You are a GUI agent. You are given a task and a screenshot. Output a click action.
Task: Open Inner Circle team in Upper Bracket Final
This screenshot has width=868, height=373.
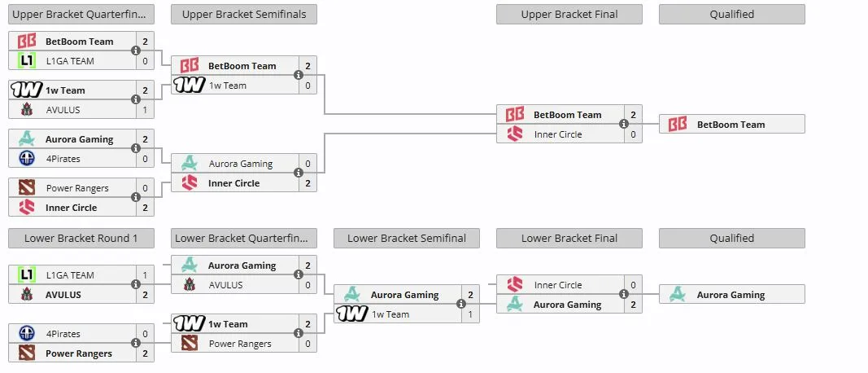coord(558,134)
